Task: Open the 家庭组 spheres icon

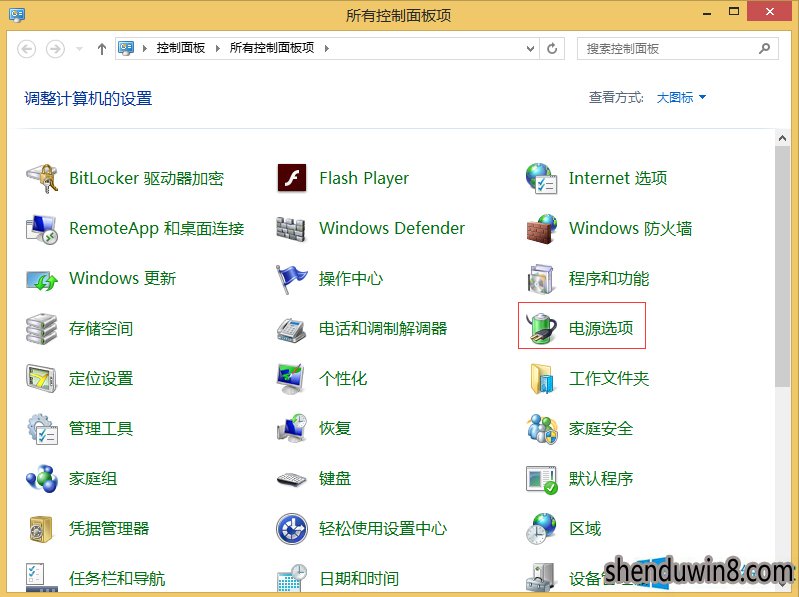Action: tap(42, 478)
